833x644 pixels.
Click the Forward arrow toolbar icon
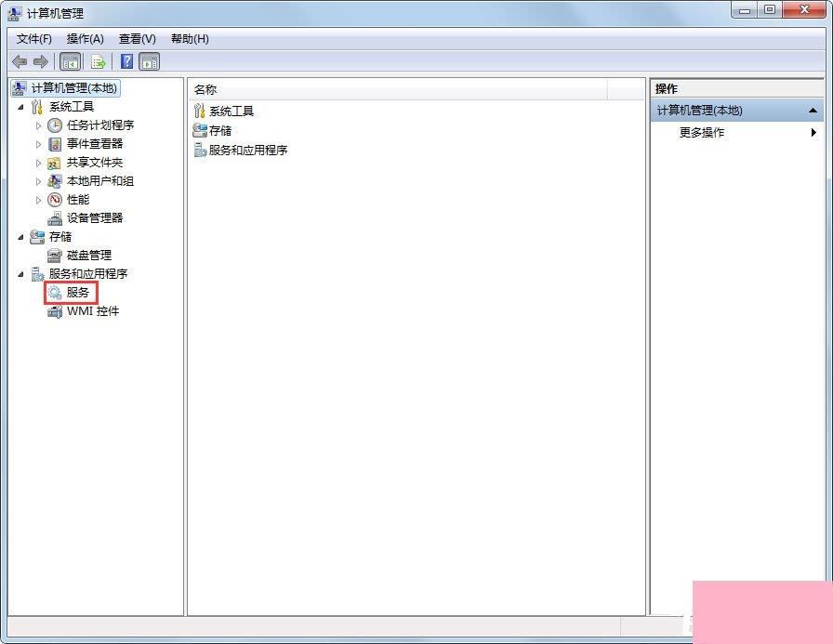[41, 62]
